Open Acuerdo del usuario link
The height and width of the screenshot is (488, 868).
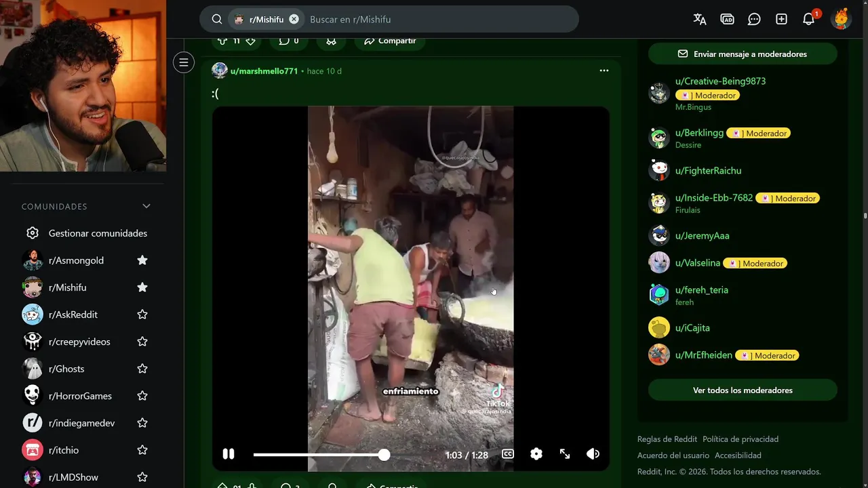673,455
